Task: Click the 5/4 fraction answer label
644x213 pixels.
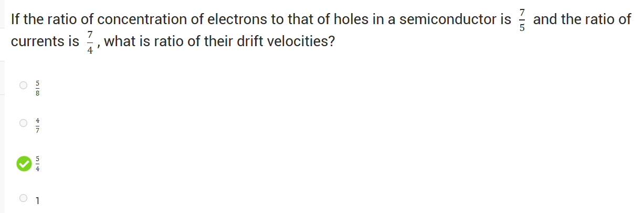Action: [x=38, y=164]
